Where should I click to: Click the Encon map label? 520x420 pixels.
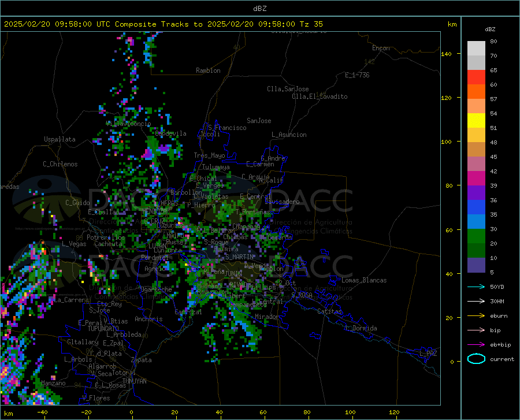point(381,48)
